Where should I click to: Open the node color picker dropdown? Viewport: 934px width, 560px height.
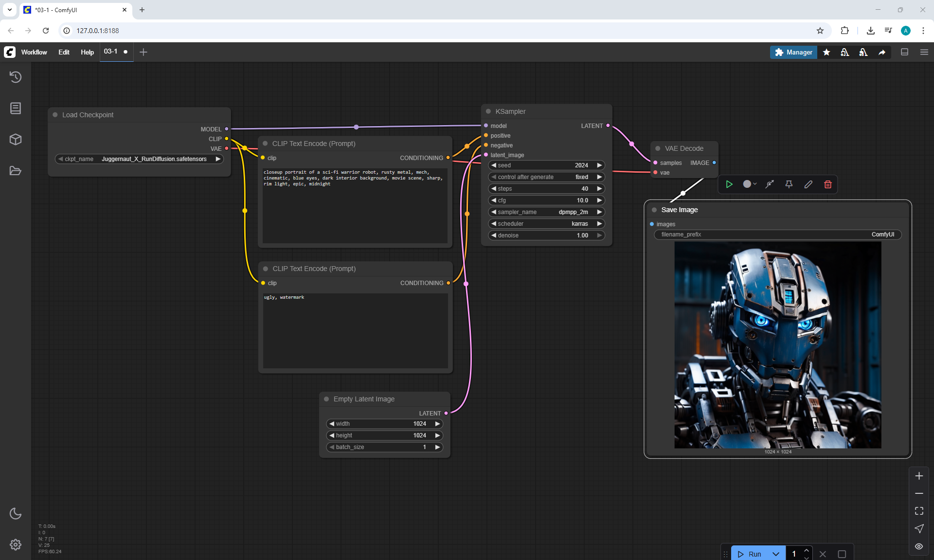[x=750, y=184]
